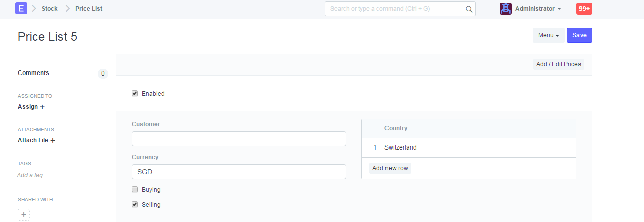Screen dimensions: 644x222
Task: Go to Price List breadcrumb
Action: (89, 9)
